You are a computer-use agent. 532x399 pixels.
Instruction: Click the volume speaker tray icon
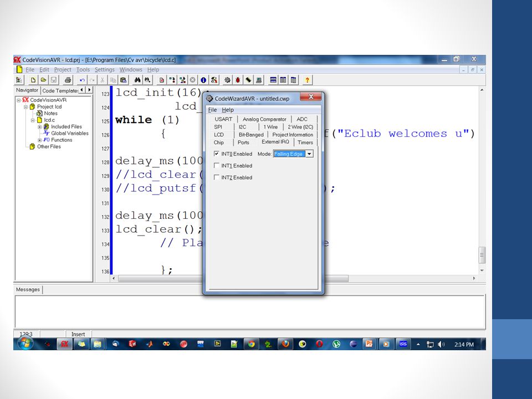tap(441, 344)
